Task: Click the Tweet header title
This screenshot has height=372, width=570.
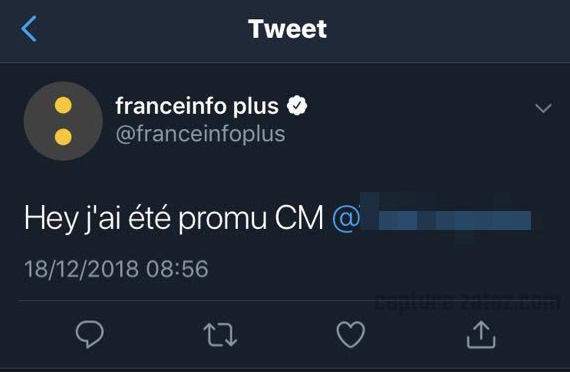Action: [x=287, y=29]
